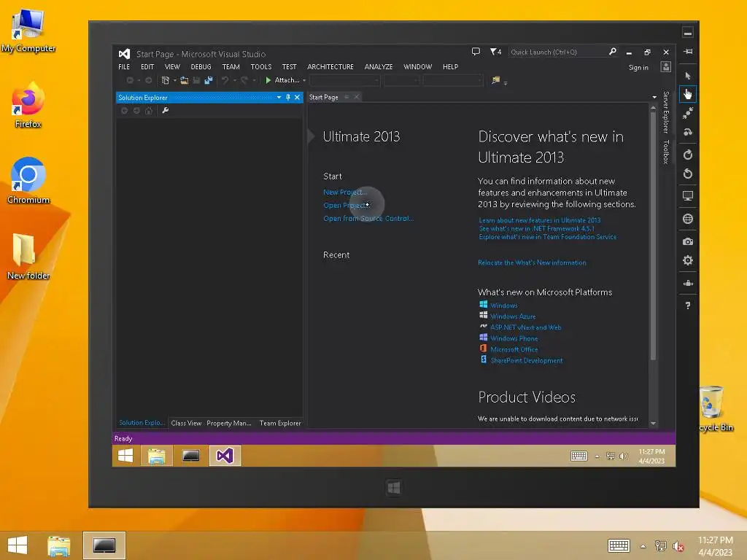Click the outer Windows Start button

(18, 545)
